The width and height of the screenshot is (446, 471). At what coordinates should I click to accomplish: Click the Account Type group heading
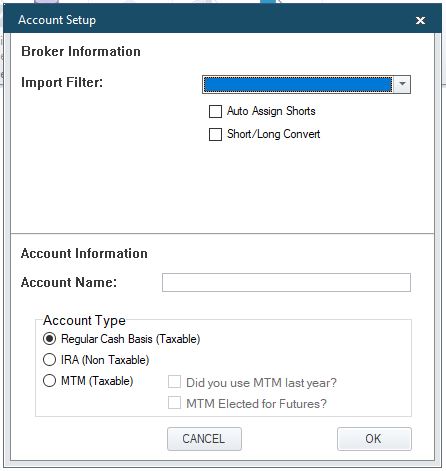[x=84, y=320]
